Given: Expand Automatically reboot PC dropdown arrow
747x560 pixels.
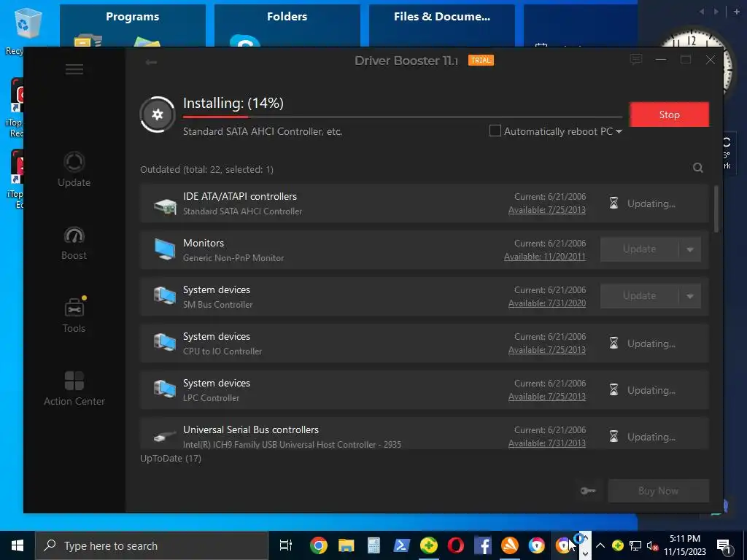Looking at the screenshot, I should click(x=619, y=131).
